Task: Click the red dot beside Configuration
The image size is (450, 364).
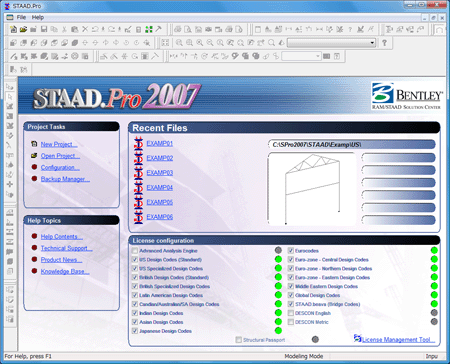Action: tap(34, 167)
